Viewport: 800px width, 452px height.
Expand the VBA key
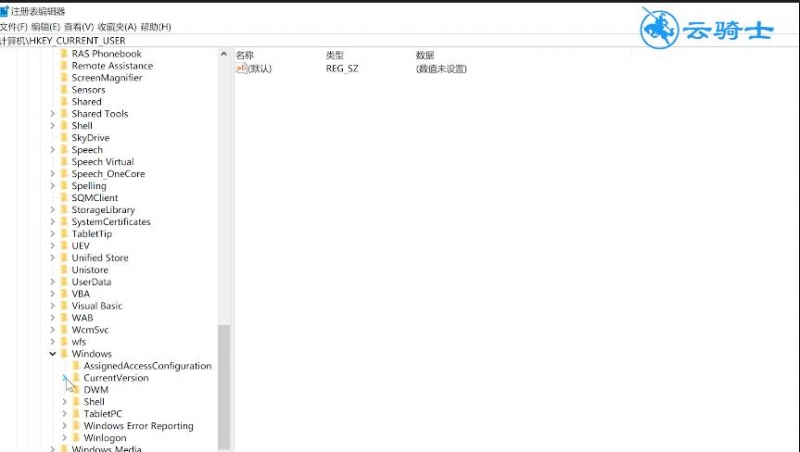point(53,294)
